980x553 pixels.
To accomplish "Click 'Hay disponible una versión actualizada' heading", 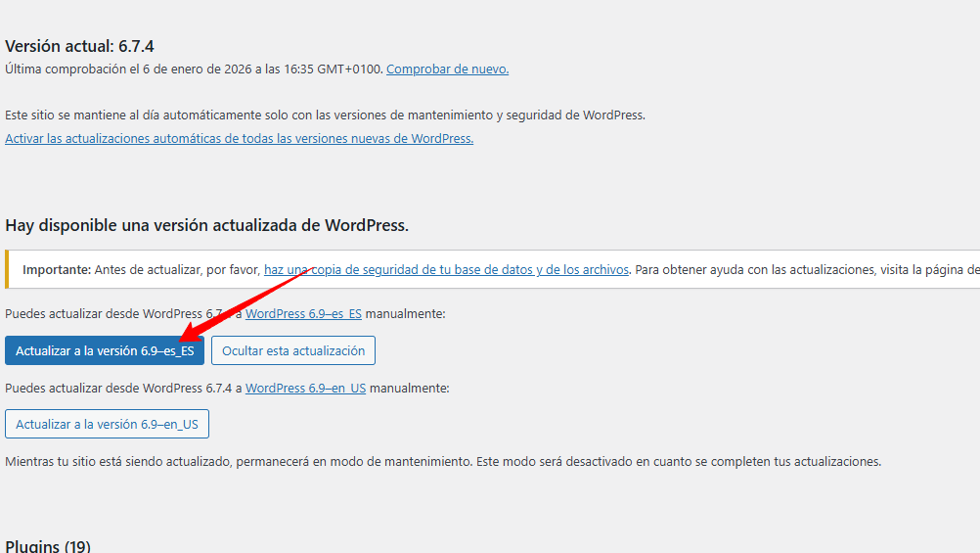I will click(x=206, y=225).
